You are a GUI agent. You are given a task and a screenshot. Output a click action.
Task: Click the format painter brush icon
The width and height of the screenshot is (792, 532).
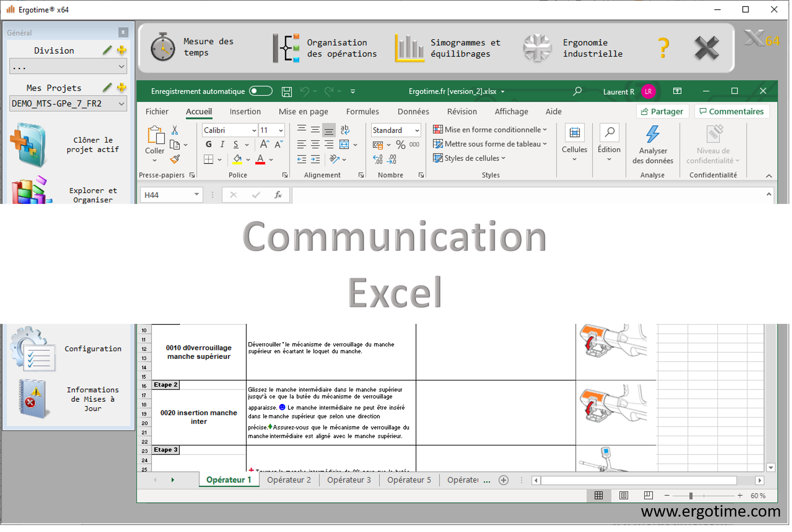coord(175,159)
